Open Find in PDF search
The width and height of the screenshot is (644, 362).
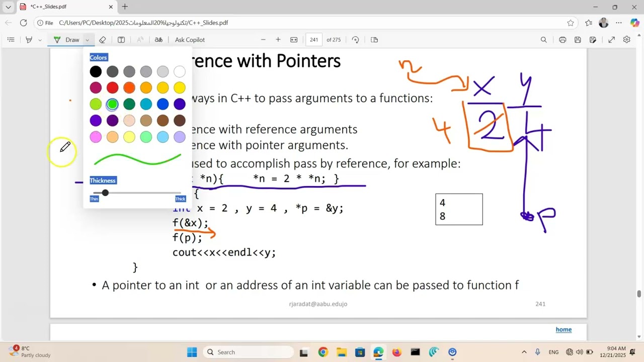543,40
